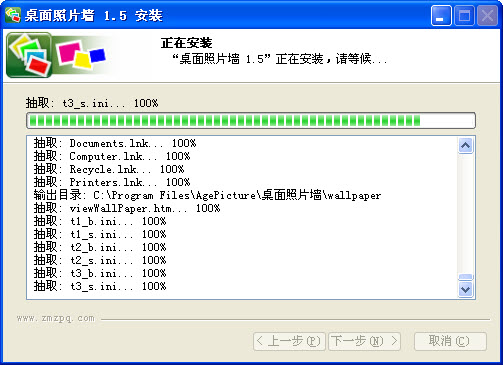Screen dimensions: 503x365
Task: Select the 输出目录 wallpaper path line
Action: tap(207, 195)
